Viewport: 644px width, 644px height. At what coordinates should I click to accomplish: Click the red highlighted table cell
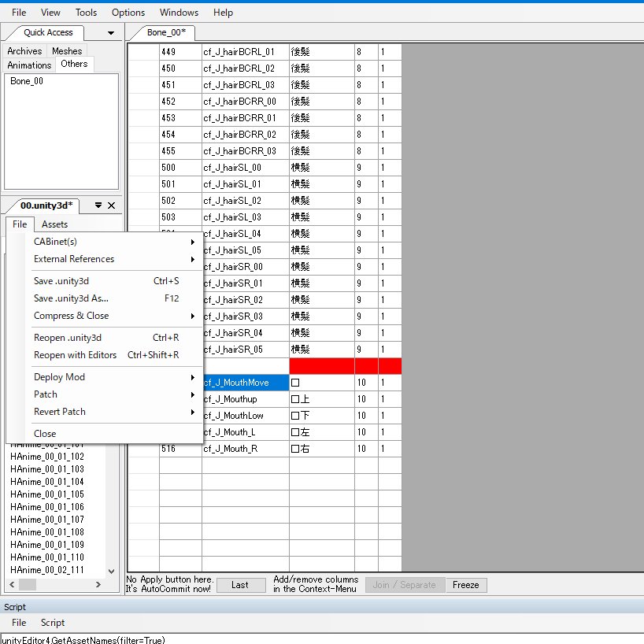(321, 366)
